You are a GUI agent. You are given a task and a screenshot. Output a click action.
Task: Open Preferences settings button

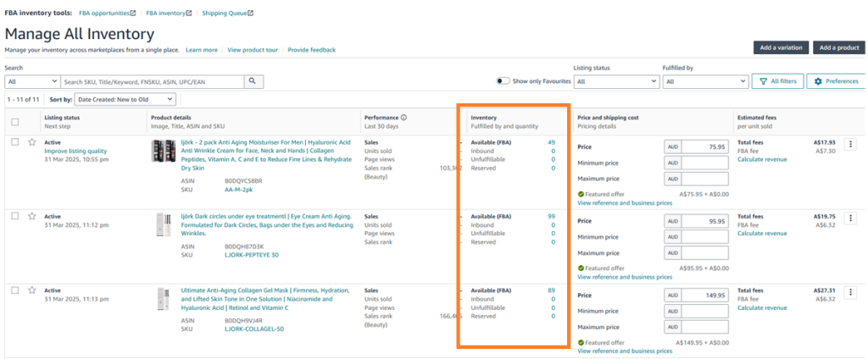(x=835, y=80)
